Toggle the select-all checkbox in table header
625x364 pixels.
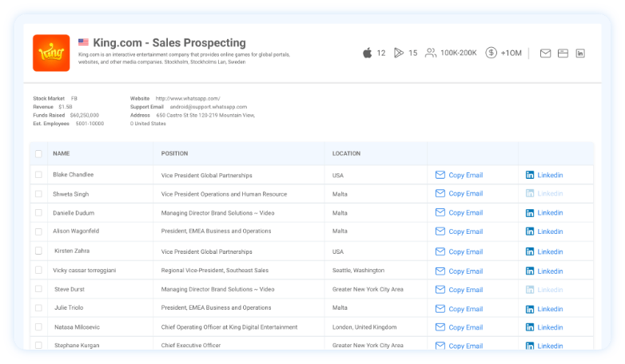38,153
